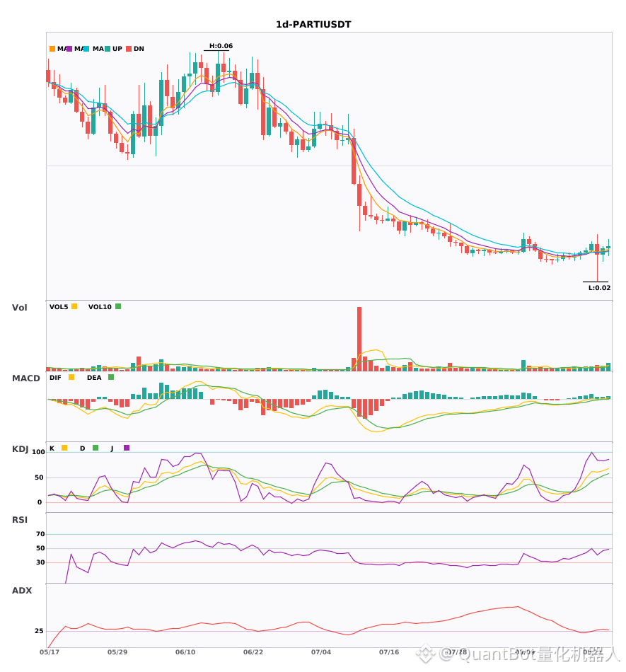The height and width of the screenshot is (672, 626).
Task: Click the green VOL10 legend swatch
Action: [x=118, y=306]
